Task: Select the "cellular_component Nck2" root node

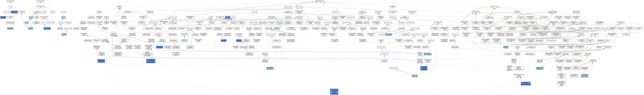Action: coord(41,2)
